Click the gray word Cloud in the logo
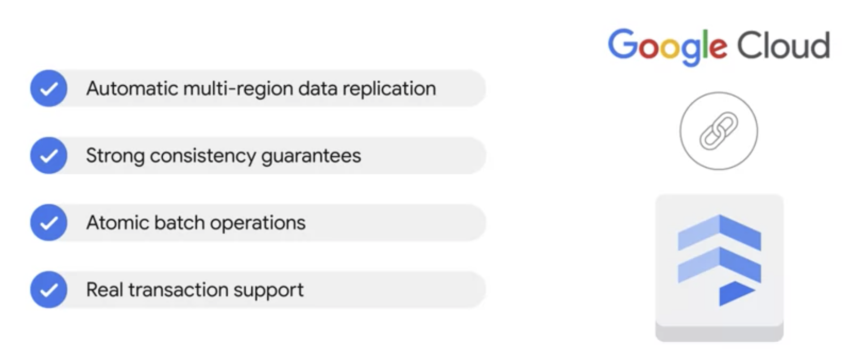This screenshot has height=364, width=868. click(784, 45)
